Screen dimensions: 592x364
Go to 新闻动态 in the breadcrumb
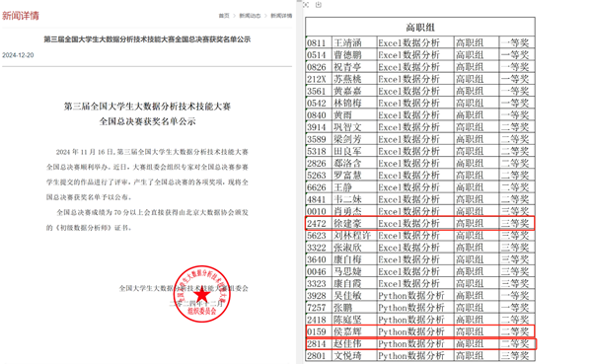point(250,16)
